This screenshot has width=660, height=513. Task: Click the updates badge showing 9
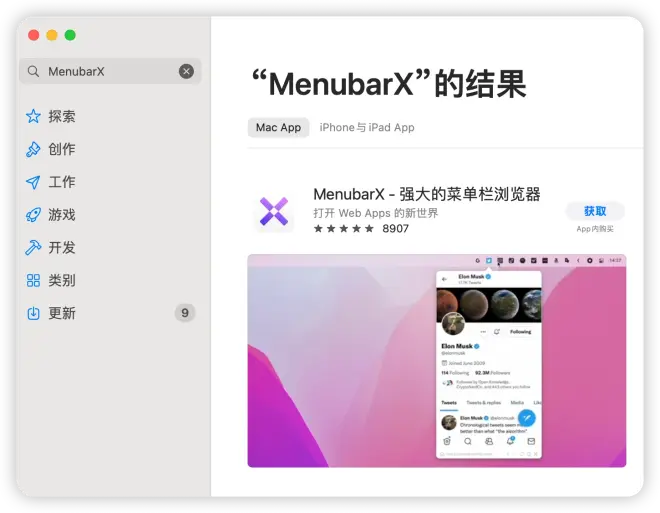(x=184, y=313)
